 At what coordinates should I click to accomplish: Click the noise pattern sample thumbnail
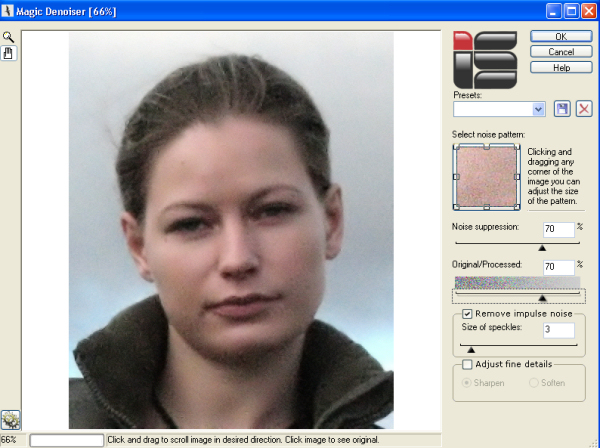[486, 177]
